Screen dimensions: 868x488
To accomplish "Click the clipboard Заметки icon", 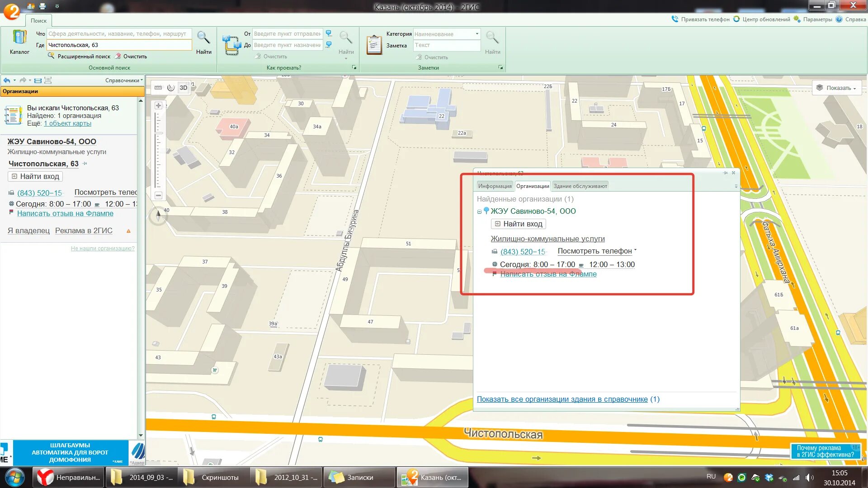I will click(x=374, y=45).
